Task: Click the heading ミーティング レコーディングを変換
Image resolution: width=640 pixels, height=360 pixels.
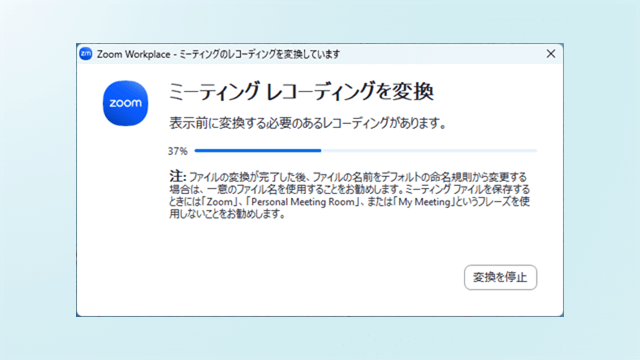Action: tap(301, 91)
